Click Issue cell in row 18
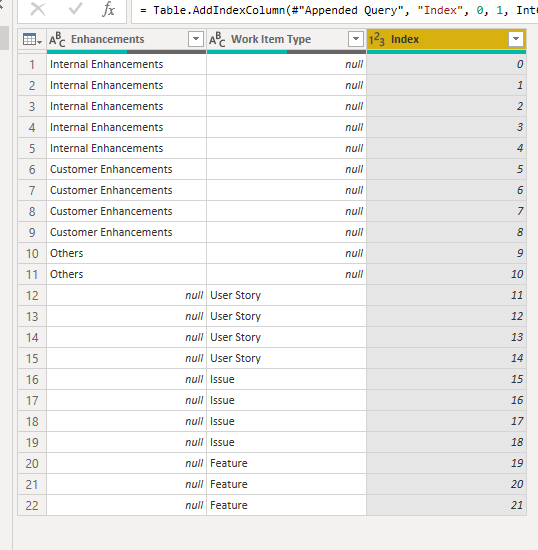 click(287, 421)
